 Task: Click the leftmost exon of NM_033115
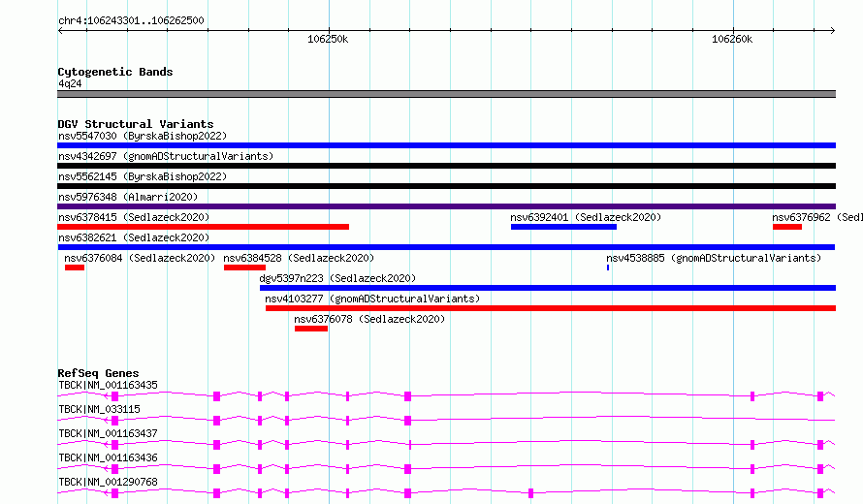coord(114,421)
